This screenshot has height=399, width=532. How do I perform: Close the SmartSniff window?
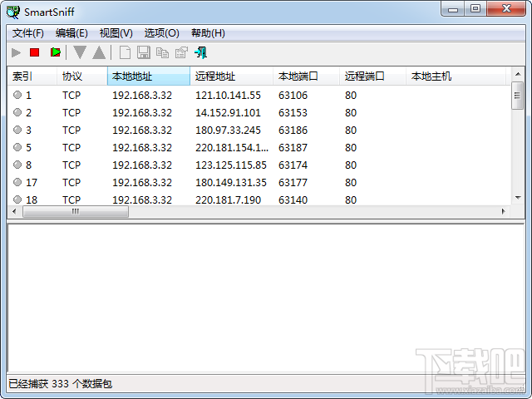(506, 9)
